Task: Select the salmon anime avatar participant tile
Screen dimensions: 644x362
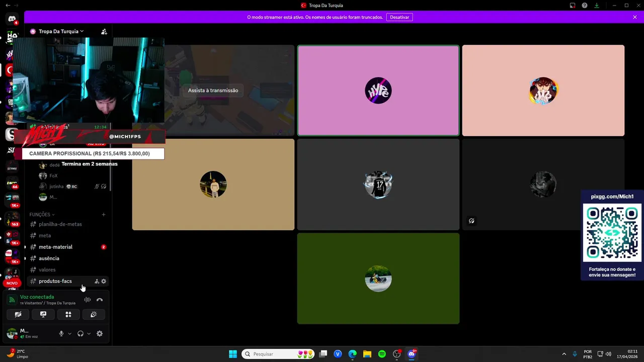Action: click(543, 90)
